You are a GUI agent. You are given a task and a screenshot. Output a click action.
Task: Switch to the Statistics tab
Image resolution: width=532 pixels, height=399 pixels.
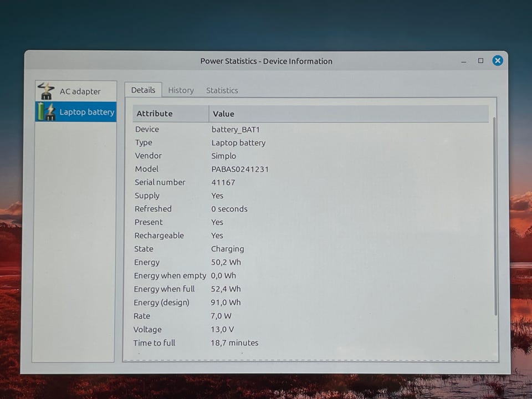point(222,90)
